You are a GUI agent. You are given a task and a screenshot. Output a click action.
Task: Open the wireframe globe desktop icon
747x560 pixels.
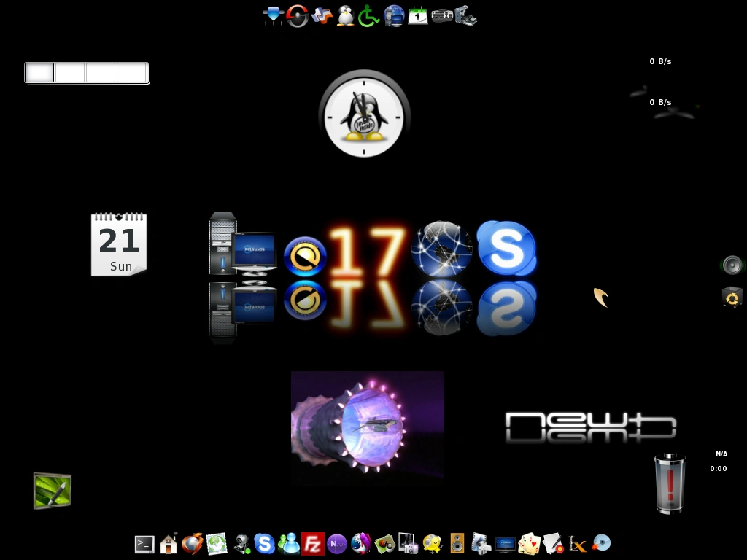click(441, 248)
